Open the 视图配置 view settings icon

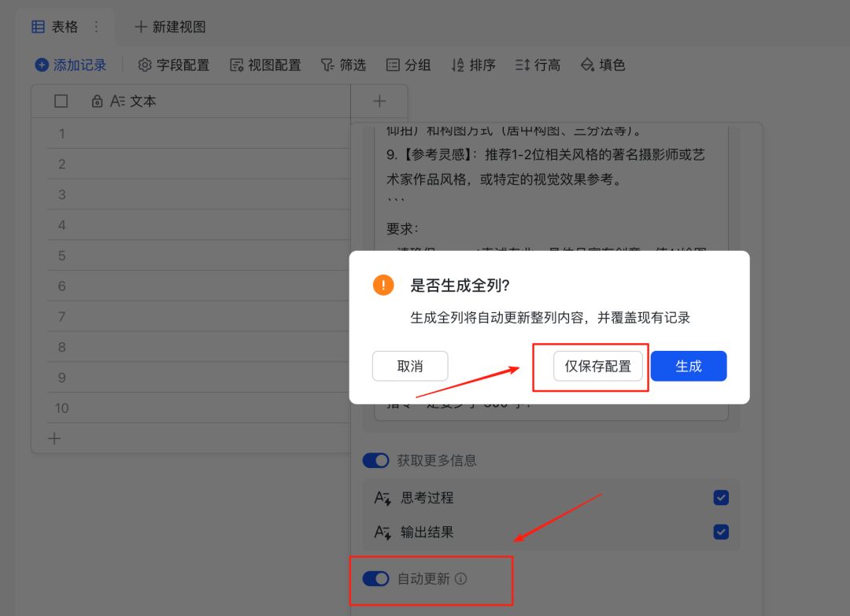point(236,65)
